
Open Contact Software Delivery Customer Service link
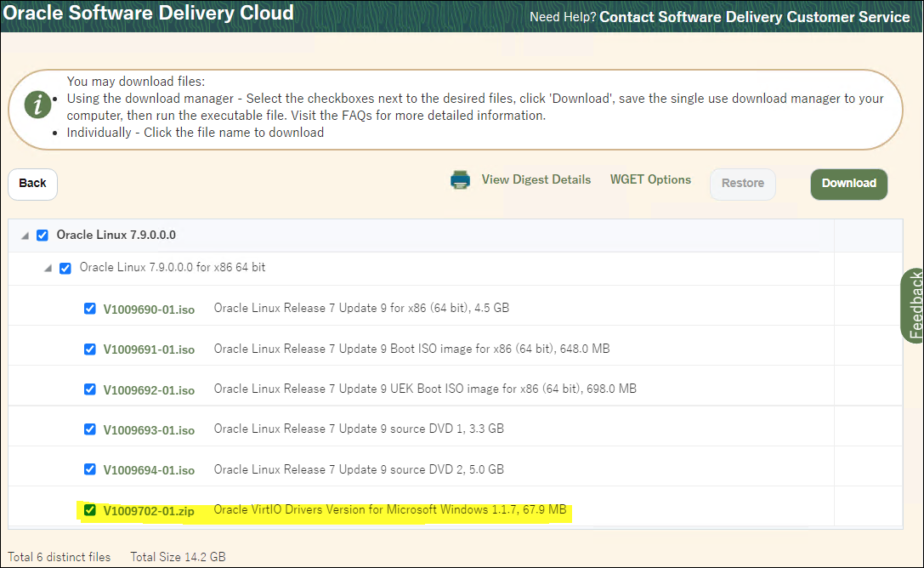click(x=754, y=17)
